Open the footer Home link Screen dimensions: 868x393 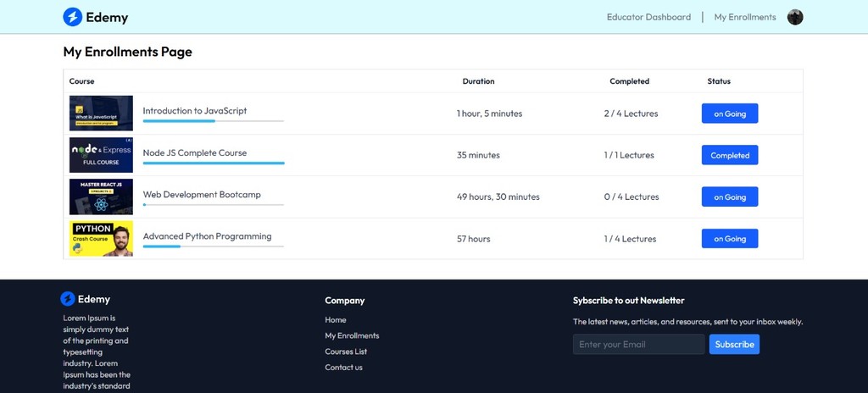coord(336,319)
